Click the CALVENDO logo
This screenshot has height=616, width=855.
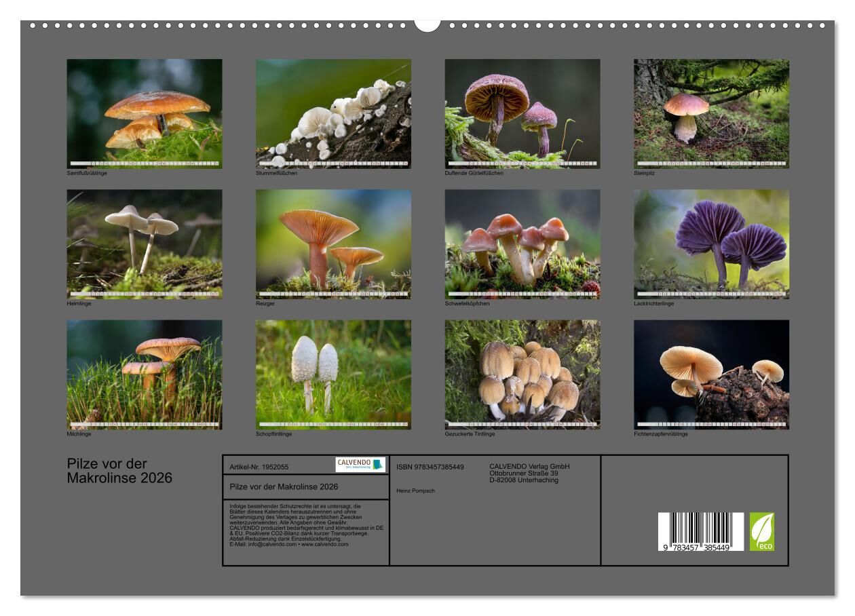(360, 465)
